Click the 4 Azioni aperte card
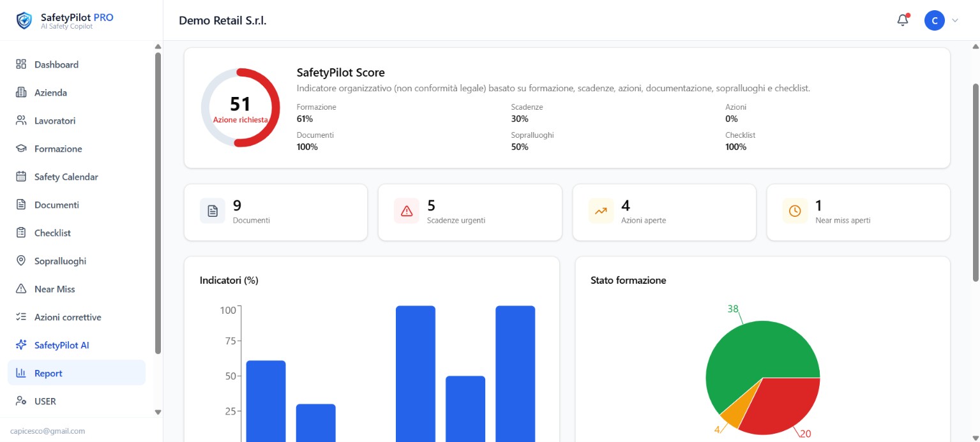 [x=664, y=212]
